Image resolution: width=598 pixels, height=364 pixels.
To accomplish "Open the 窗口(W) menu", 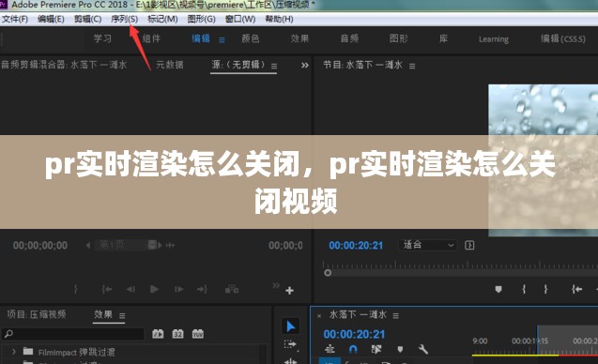I will (x=240, y=19).
